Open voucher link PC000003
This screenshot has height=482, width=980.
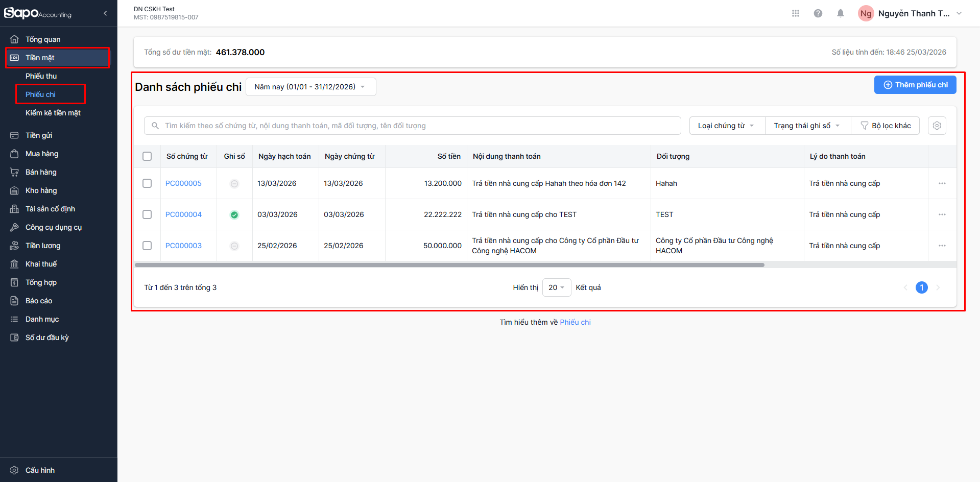183,246
